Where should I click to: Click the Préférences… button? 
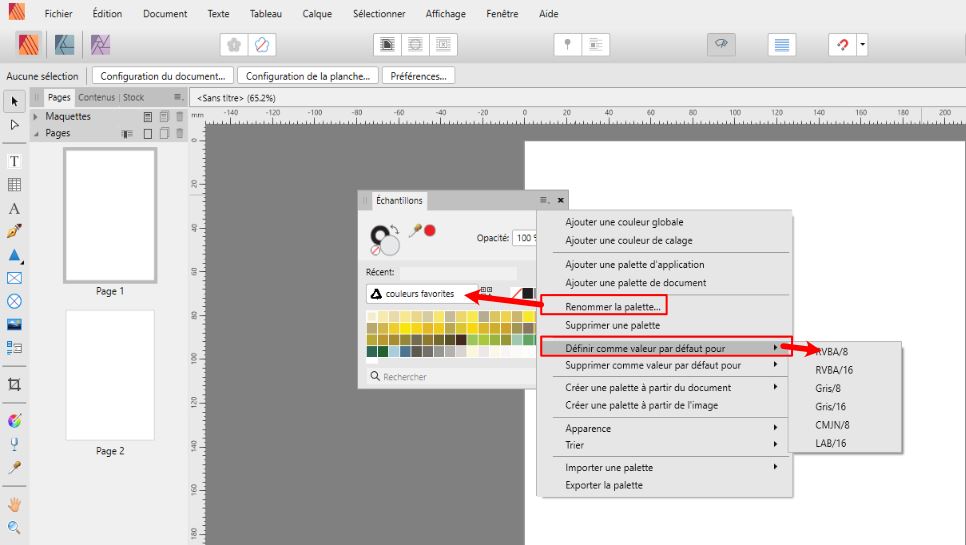pyautogui.click(x=418, y=76)
